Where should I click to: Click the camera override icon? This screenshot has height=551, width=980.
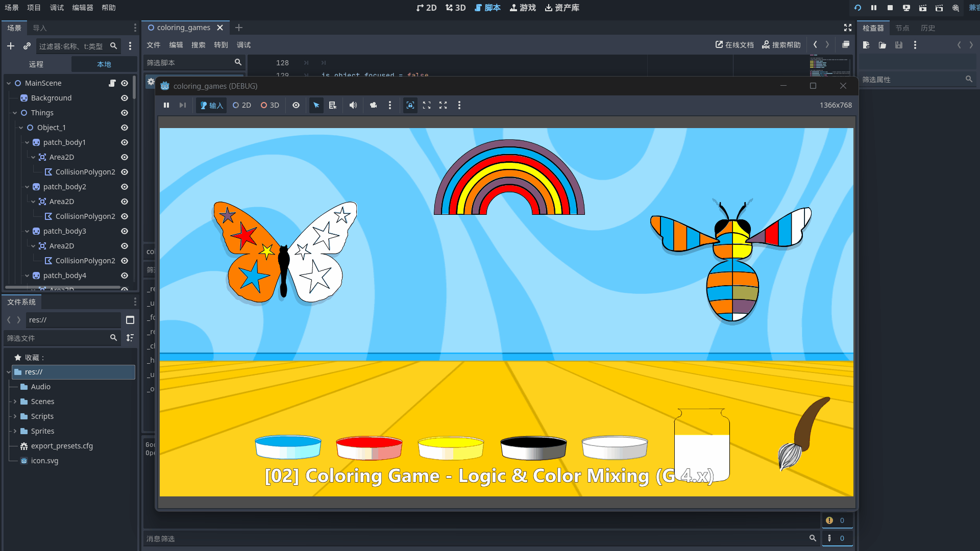click(x=374, y=105)
